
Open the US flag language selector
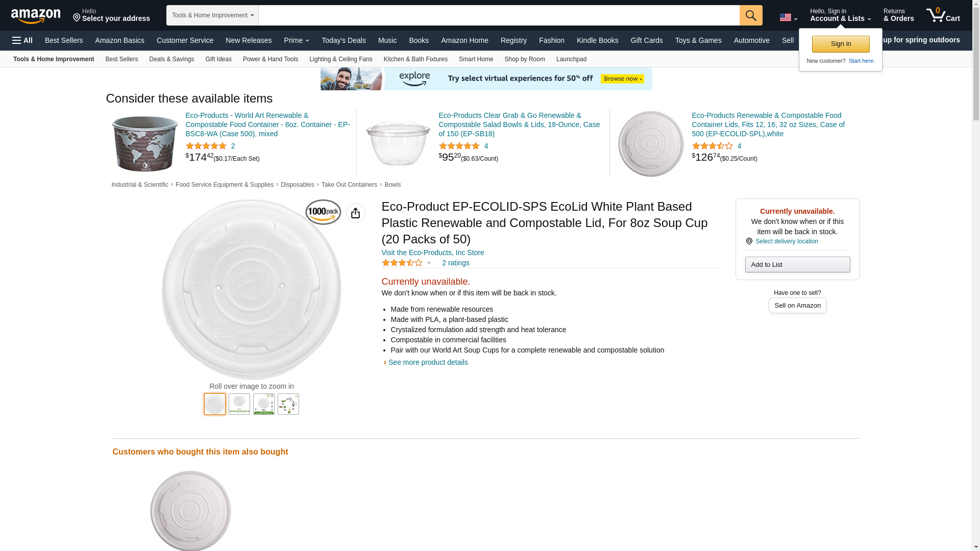coord(788,17)
